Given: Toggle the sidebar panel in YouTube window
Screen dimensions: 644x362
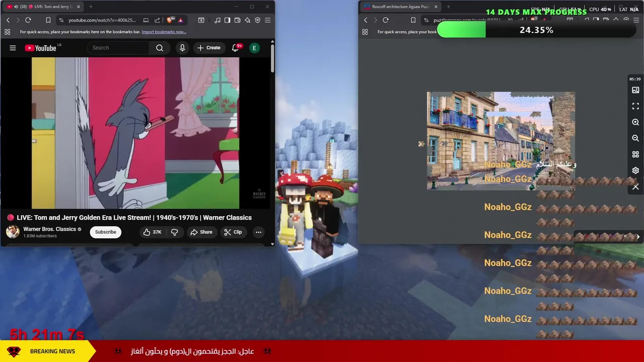Looking at the screenshot, I should point(227,20).
